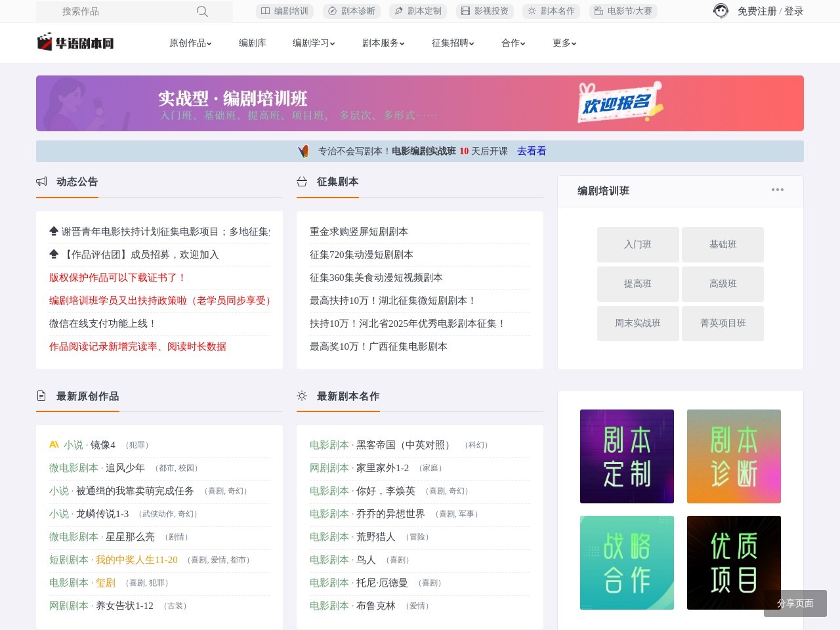The image size is (840, 630).
Task: Select the 影视投资 top toolbar link
Action: click(485, 11)
